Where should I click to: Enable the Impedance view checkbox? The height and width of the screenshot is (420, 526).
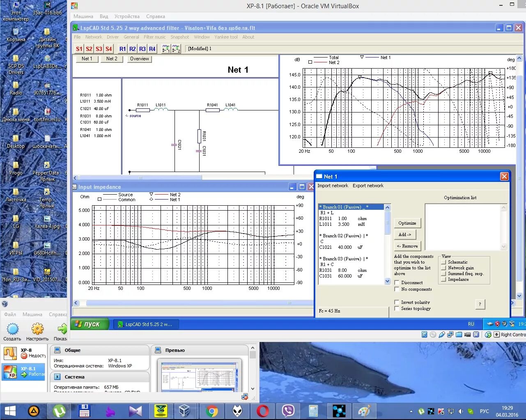[x=443, y=279]
